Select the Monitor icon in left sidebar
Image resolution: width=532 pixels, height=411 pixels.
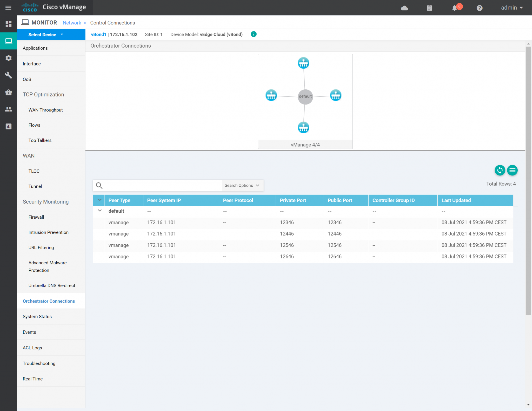[x=9, y=41]
